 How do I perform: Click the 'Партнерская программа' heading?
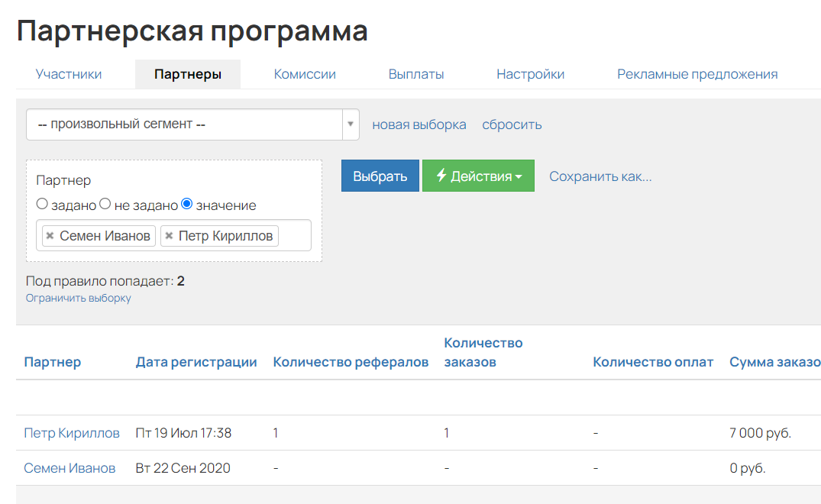[x=192, y=31]
